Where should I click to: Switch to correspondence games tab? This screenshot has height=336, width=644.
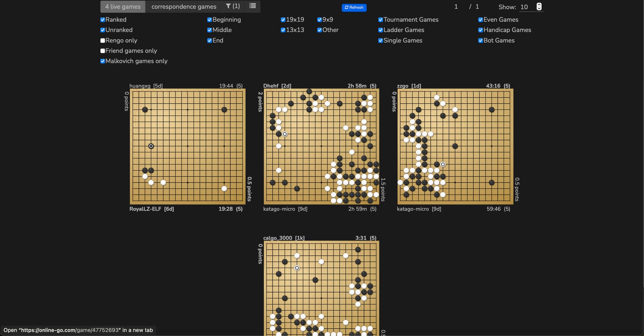tap(184, 7)
